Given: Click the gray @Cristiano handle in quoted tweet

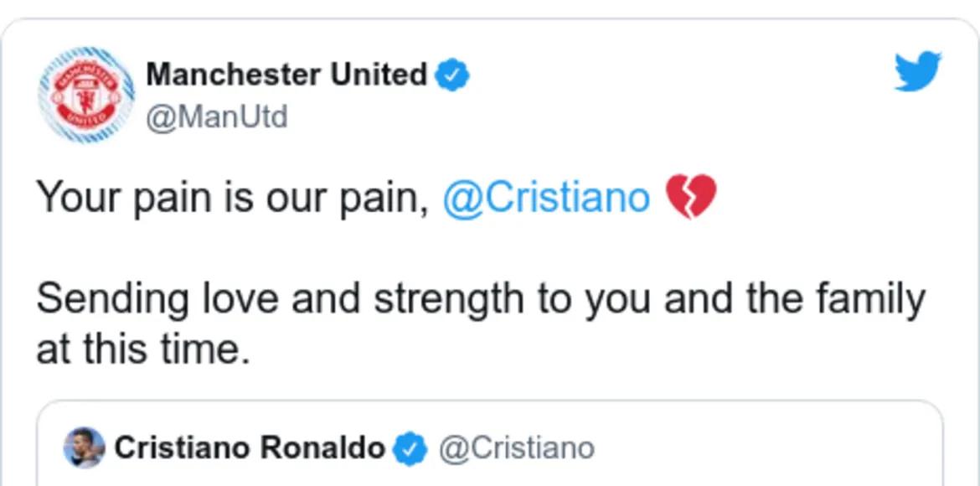Looking at the screenshot, I should coord(517,448).
